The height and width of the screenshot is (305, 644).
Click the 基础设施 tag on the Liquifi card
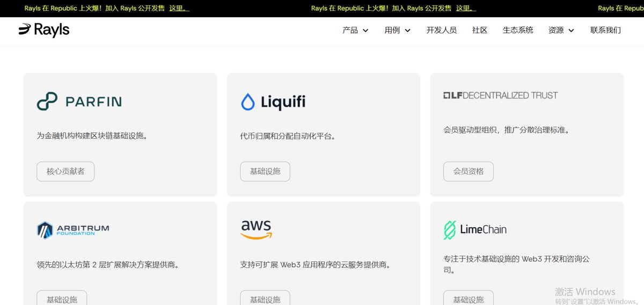[x=265, y=172]
